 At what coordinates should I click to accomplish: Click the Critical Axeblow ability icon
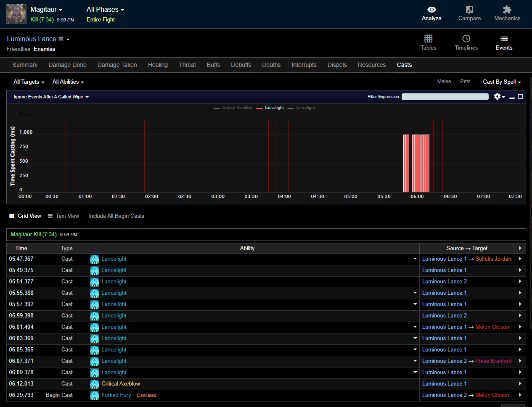pos(95,384)
